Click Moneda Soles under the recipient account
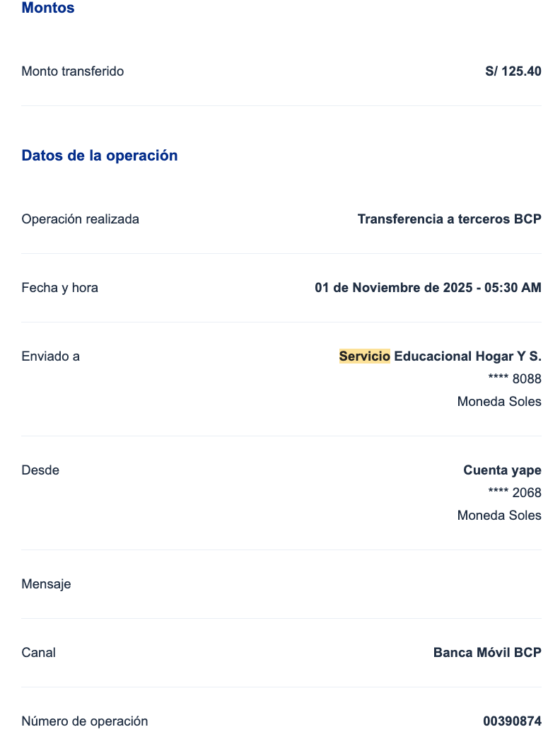Image resolution: width=560 pixels, height=744 pixels. click(499, 402)
